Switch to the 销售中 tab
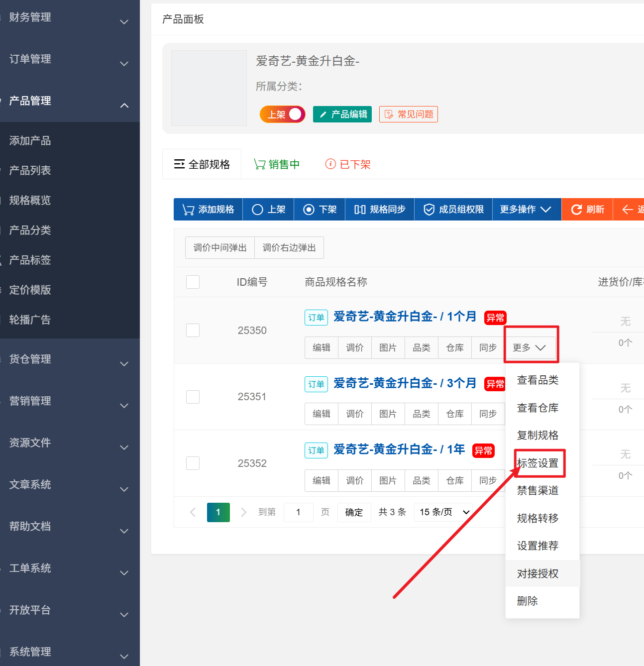The width and height of the screenshot is (644, 666). pyautogui.click(x=277, y=165)
